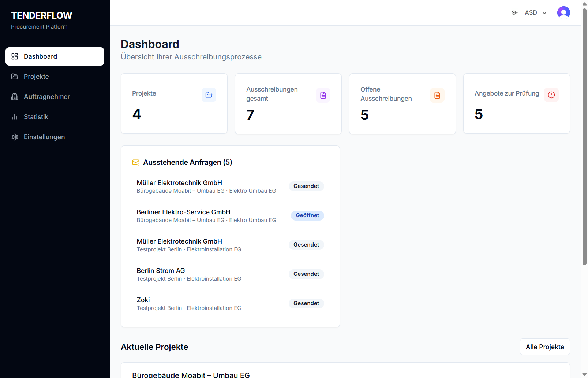Open the Statistik page from sidebar
The height and width of the screenshot is (378, 588).
[36, 117]
